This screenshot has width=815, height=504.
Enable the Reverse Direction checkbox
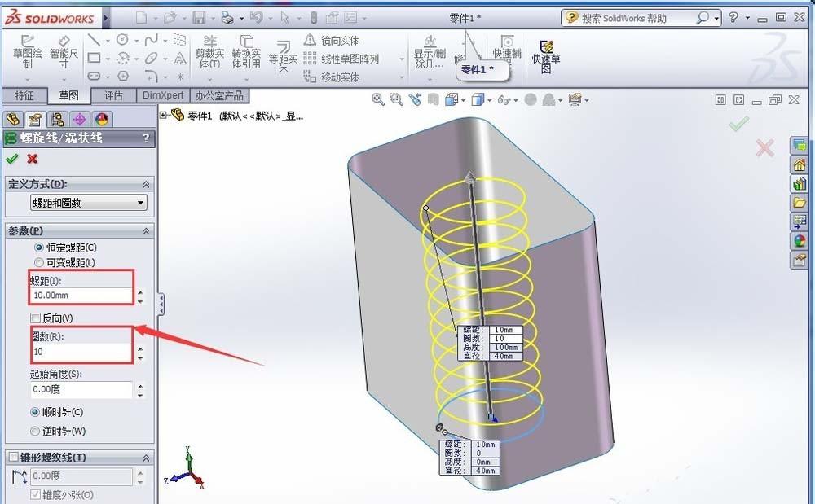tap(33, 318)
